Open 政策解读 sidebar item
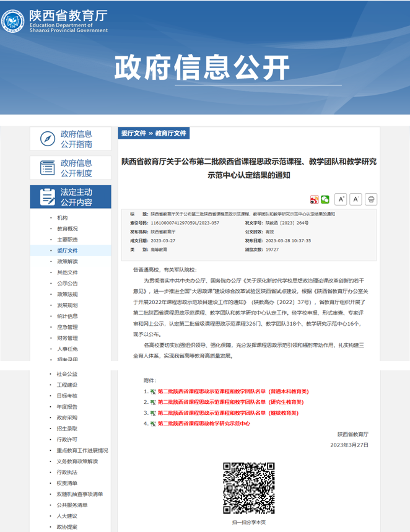Image resolution: width=410 pixels, height=532 pixels. [x=68, y=261]
